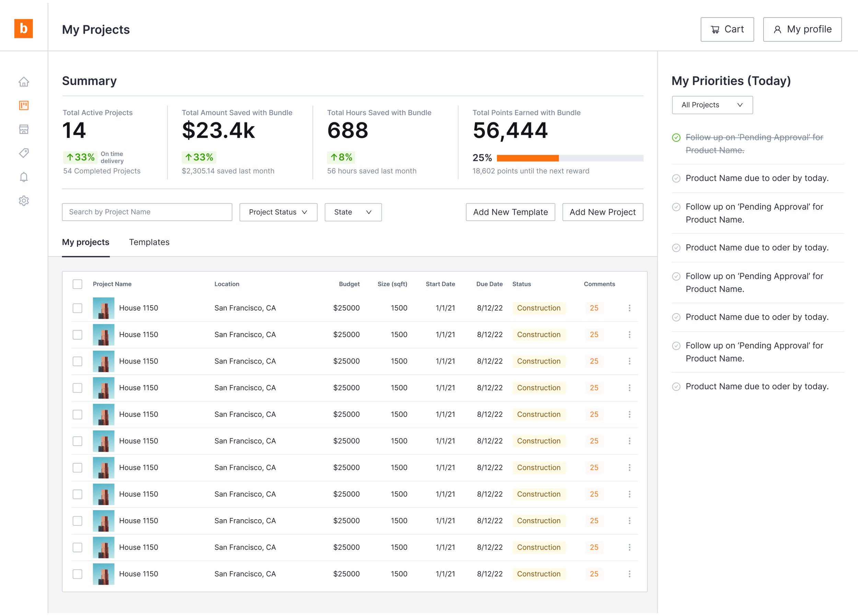
Task: Open the three-dot menu on the third table row
Action: pyautogui.click(x=629, y=361)
